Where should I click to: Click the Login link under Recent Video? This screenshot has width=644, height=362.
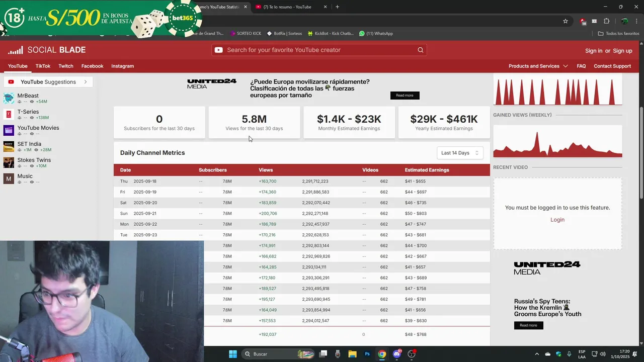pyautogui.click(x=557, y=220)
